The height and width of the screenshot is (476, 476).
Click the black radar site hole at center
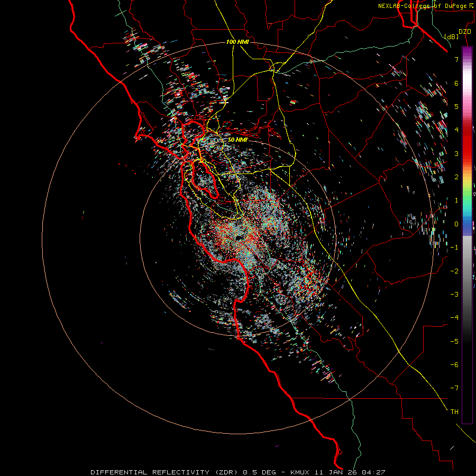(x=239, y=239)
